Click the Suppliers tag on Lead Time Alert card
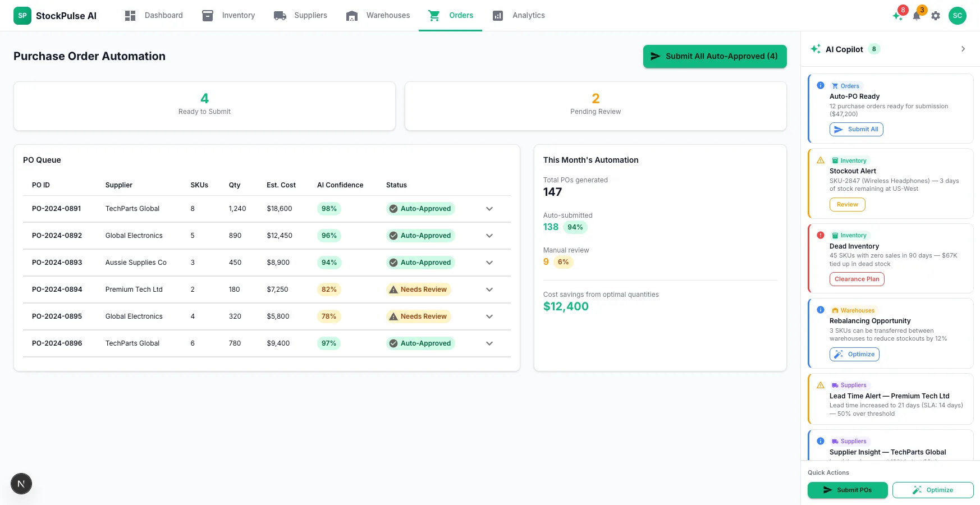This screenshot has width=980, height=505. pyautogui.click(x=849, y=385)
